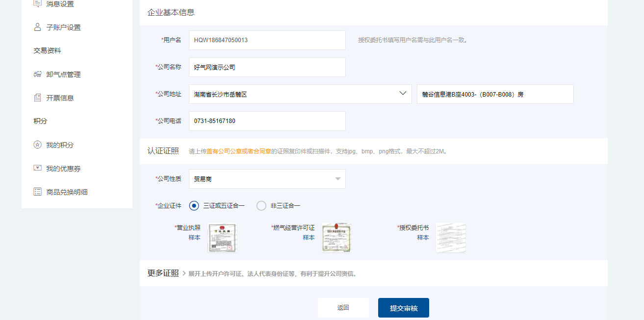Image resolution: width=644 pixels, height=320 pixels.
Task: Click the 公司电话 input field
Action: click(267, 121)
